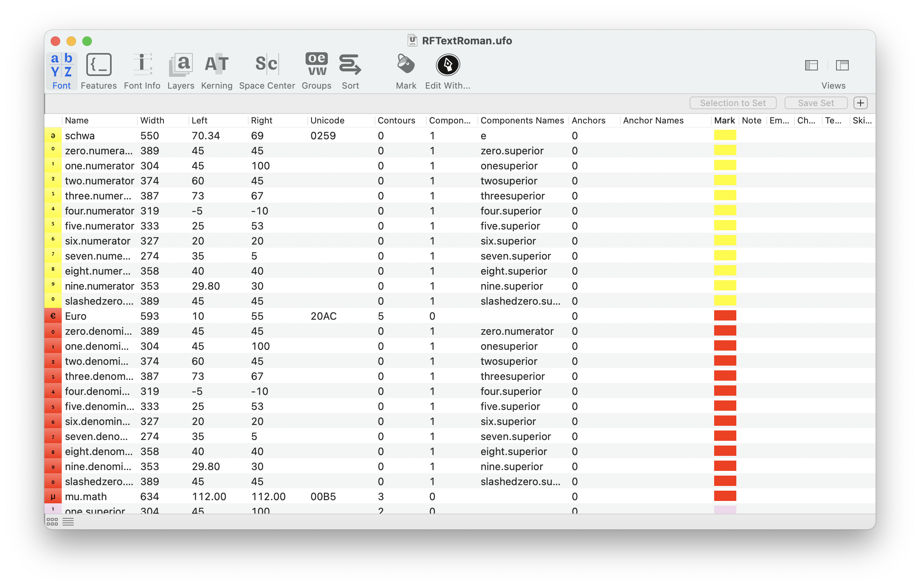
Task: Click component name zero.numerator
Action: 517,331
